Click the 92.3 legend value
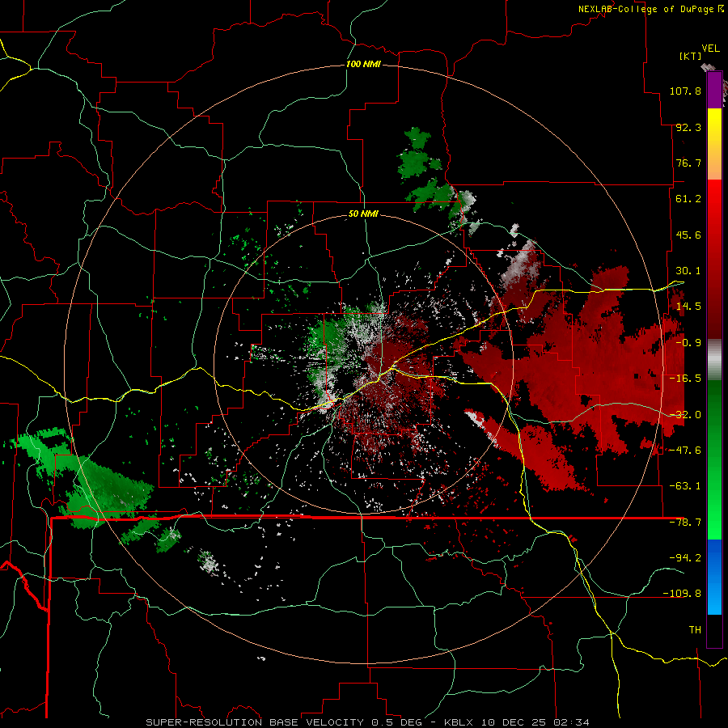This screenshot has width=728, height=728. [688, 127]
